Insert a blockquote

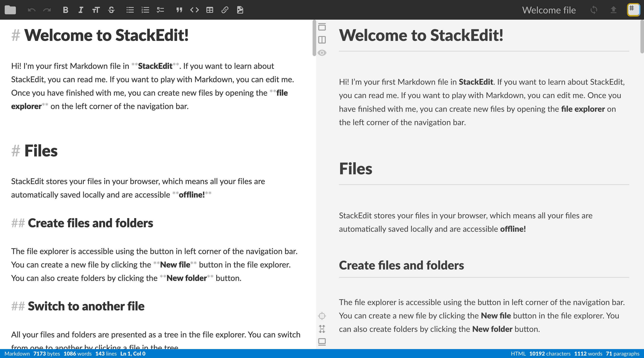179,10
